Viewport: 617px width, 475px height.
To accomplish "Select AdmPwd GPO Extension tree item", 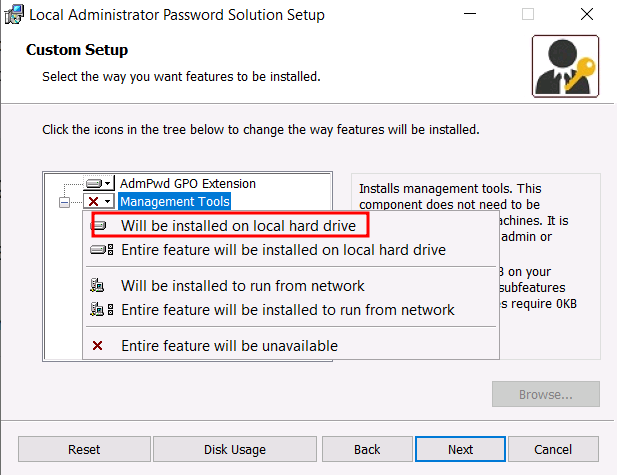I will 187,184.
